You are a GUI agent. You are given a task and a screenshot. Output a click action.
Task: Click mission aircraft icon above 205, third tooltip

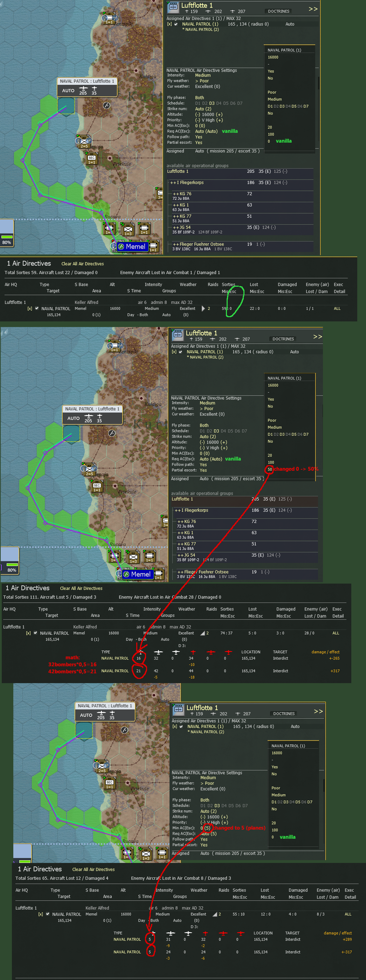point(101,713)
